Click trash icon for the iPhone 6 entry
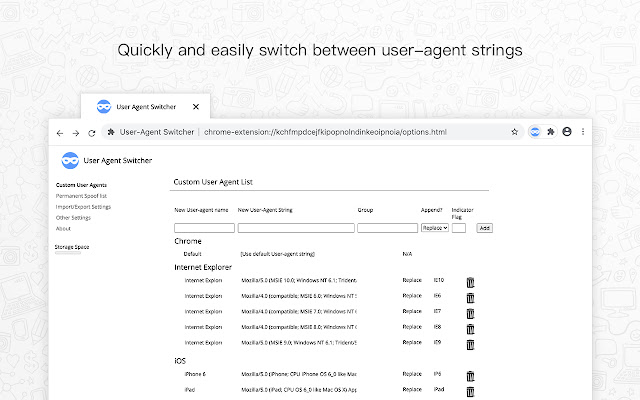The height and width of the screenshot is (400, 640). click(x=471, y=374)
